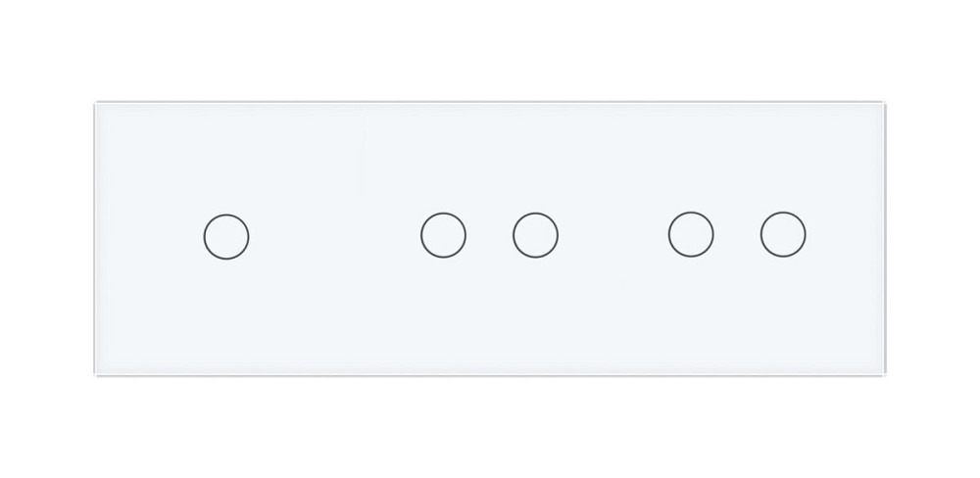Tap the rightmost circular touch button
980x478 pixels.
click(783, 236)
